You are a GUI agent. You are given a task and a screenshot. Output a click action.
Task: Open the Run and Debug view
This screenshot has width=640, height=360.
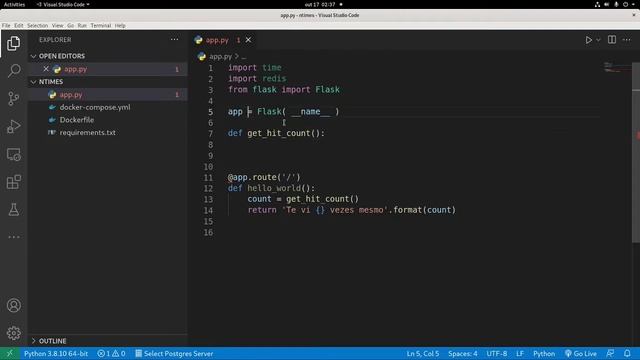point(13,126)
